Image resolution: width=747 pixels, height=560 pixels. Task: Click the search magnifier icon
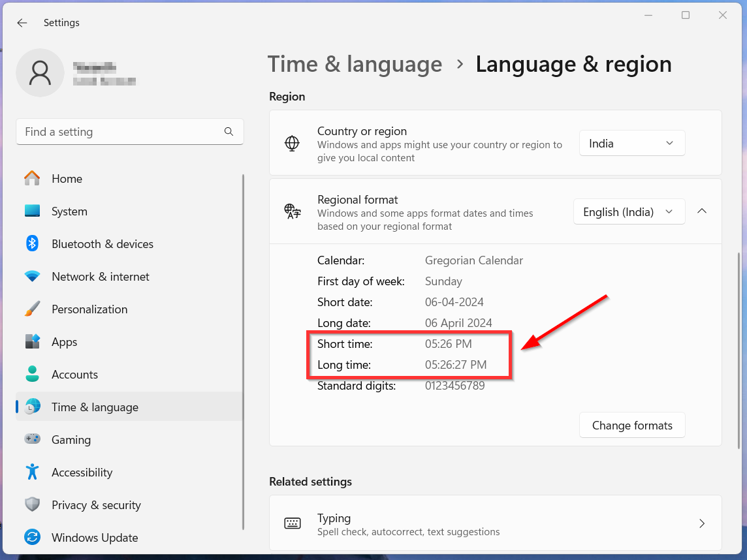coord(229,131)
